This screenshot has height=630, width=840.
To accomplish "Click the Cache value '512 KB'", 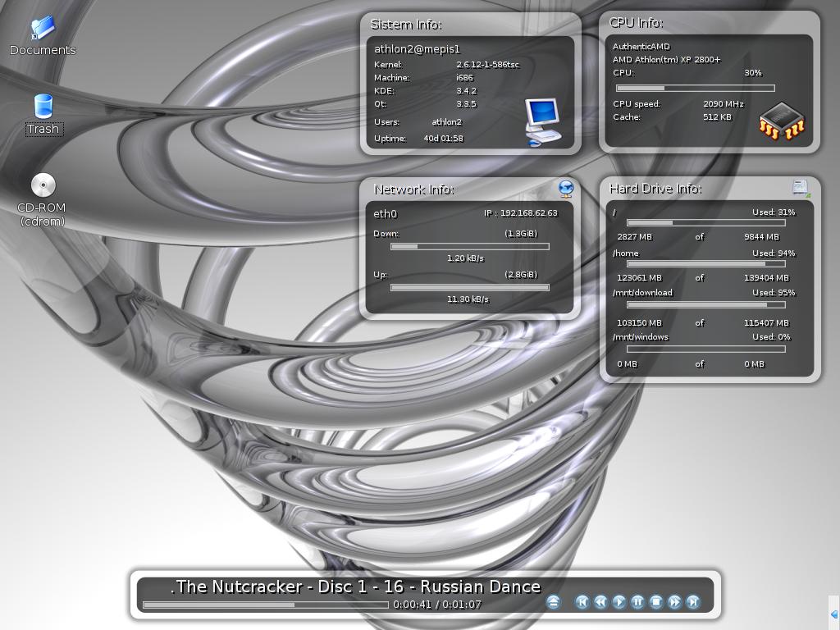I will [x=717, y=117].
